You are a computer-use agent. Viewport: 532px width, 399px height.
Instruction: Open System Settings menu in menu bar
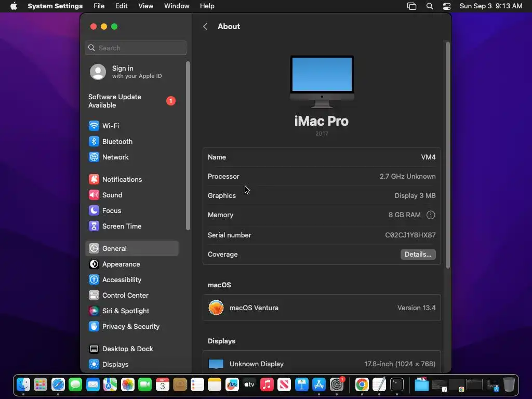[55, 6]
